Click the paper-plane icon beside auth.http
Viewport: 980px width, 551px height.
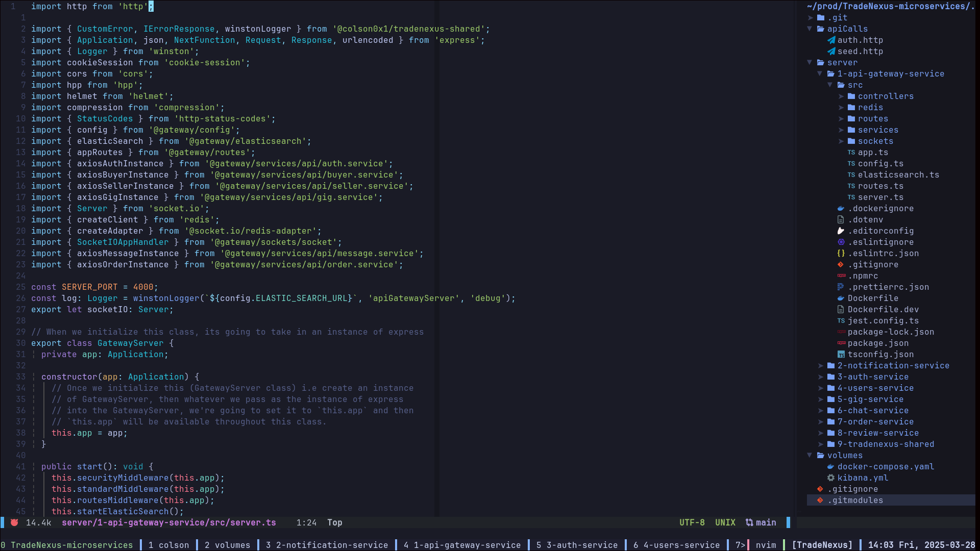[831, 40]
